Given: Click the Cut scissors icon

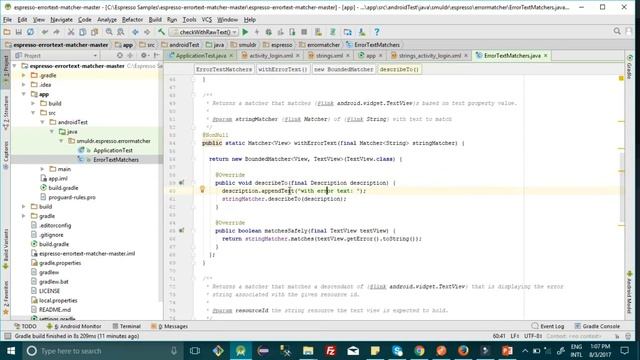Looking at the screenshot, I should 71,32.
